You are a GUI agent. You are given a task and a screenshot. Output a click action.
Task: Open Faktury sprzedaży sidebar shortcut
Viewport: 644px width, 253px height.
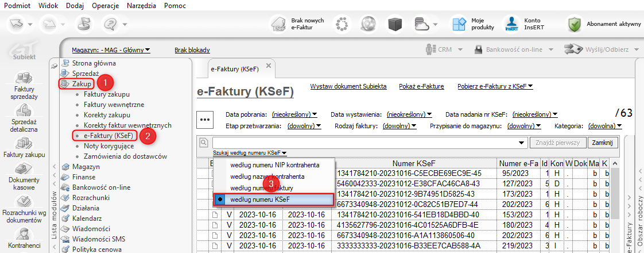(x=23, y=86)
